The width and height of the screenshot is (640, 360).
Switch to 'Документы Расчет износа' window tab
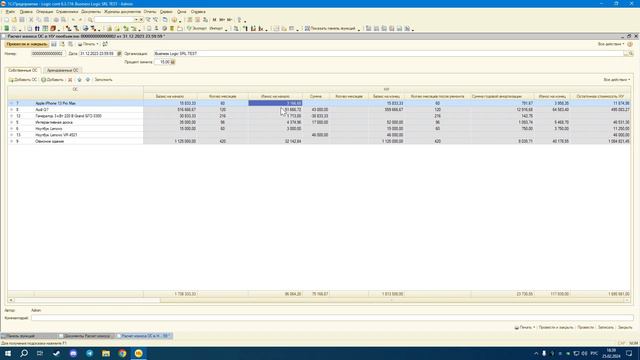point(87,336)
